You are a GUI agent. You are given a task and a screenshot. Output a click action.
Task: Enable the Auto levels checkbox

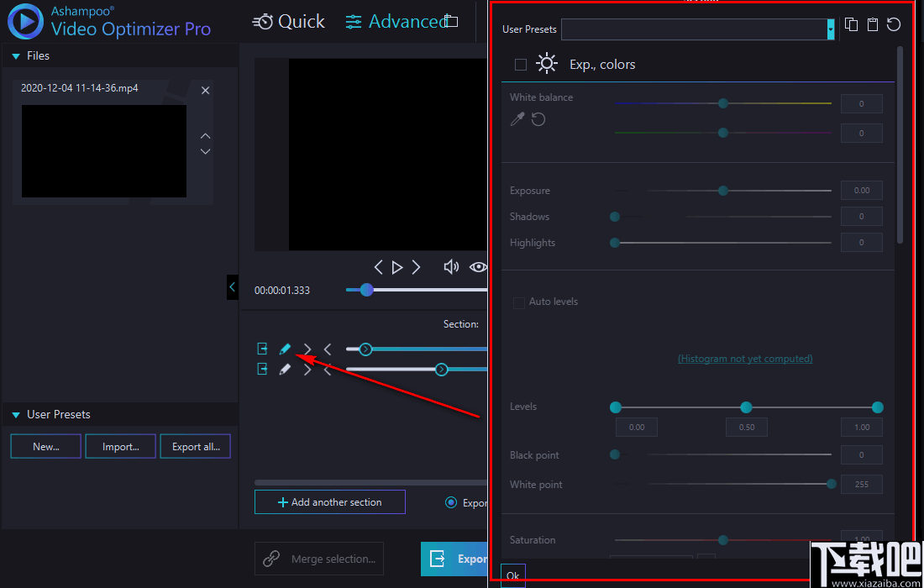click(519, 301)
